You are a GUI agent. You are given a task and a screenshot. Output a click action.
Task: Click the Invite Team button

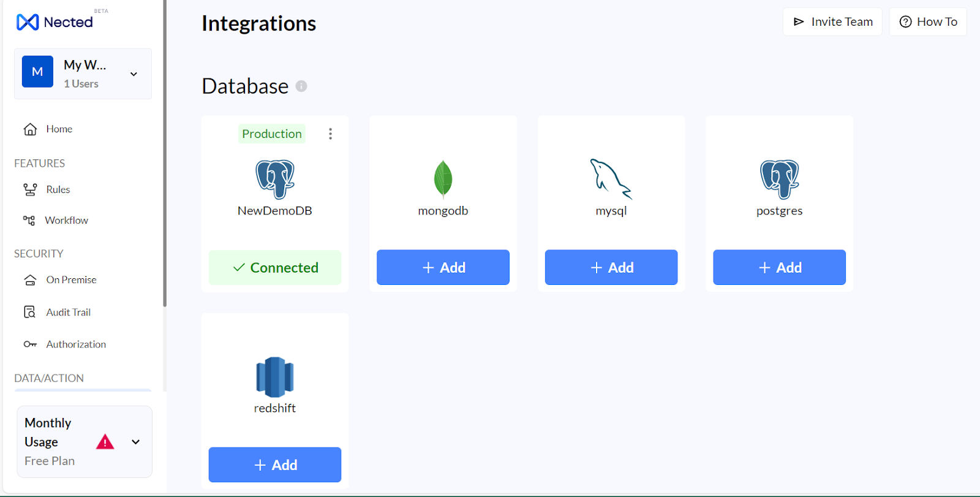pos(832,22)
